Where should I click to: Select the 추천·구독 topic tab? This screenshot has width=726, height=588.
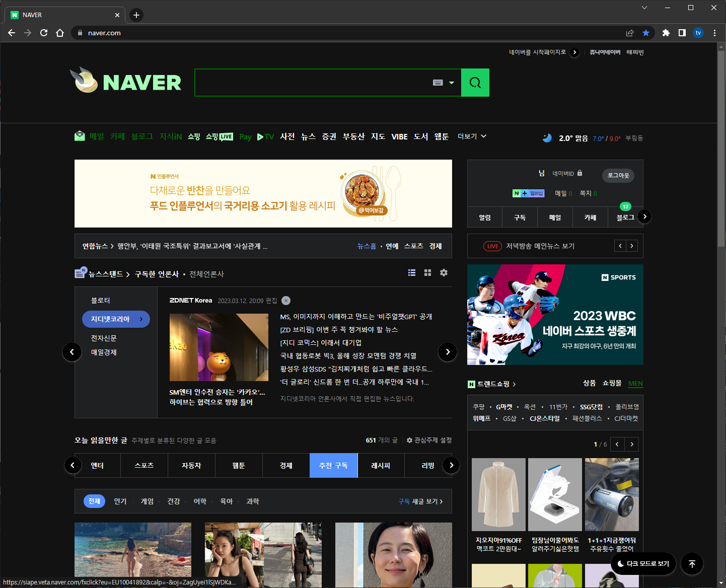click(333, 465)
